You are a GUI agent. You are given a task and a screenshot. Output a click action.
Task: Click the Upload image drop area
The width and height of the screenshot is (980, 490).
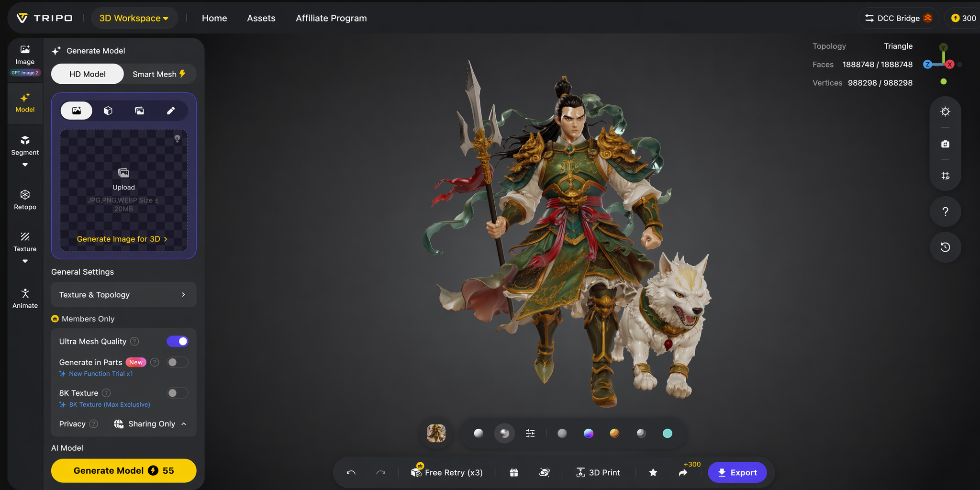pos(123,189)
